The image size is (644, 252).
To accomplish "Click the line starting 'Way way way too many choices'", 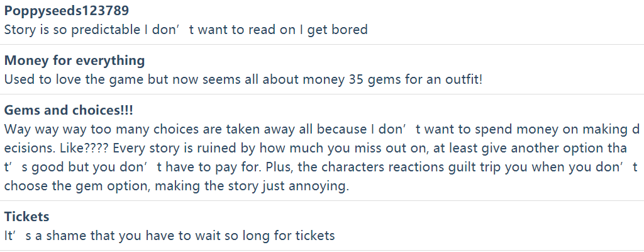I will [322, 129].
